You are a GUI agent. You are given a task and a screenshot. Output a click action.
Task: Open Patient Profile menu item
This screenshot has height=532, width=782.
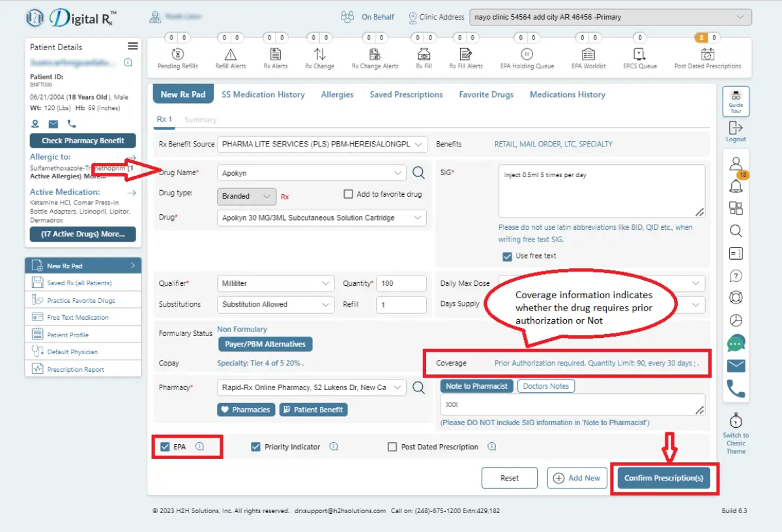tap(83, 335)
